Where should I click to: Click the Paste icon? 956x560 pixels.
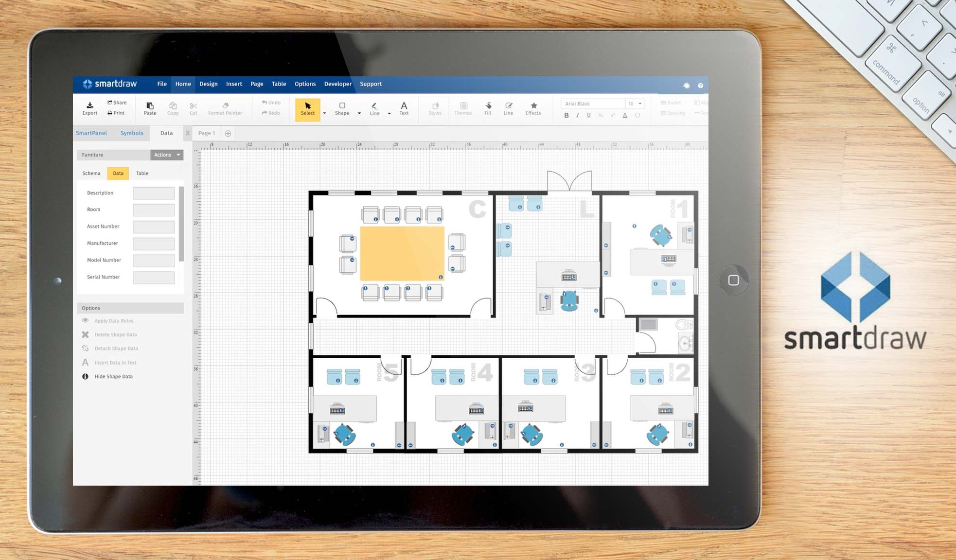point(150,108)
